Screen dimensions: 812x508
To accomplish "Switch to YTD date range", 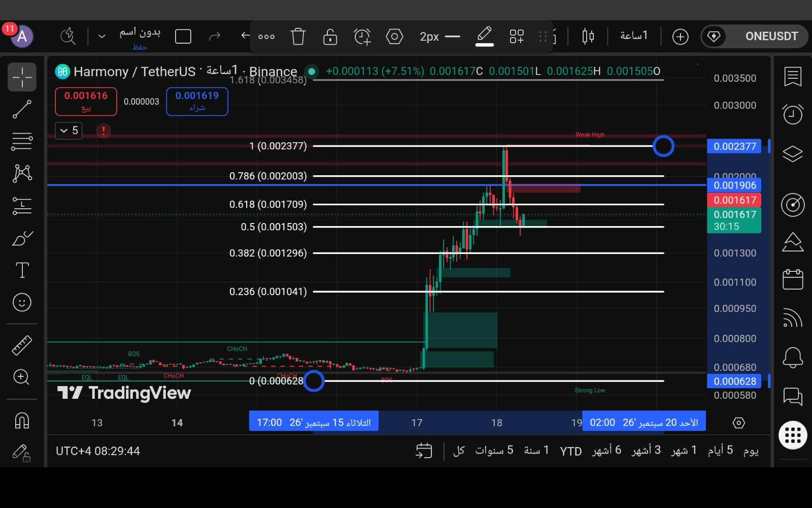I will [571, 451].
